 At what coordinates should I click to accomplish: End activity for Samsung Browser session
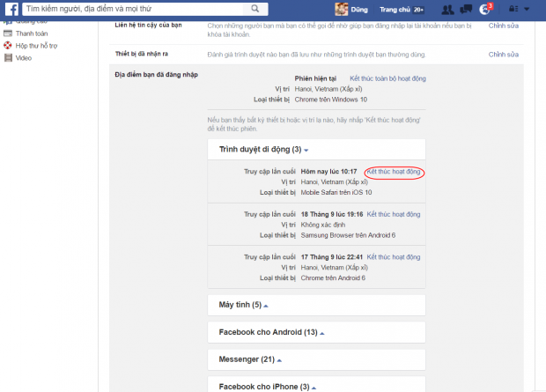pyautogui.click(x=394, y=214)
